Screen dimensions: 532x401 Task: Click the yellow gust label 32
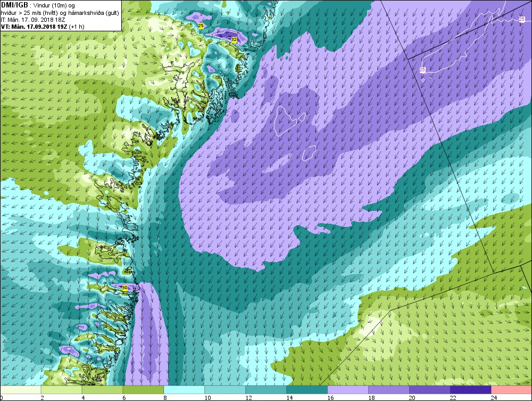234,40
